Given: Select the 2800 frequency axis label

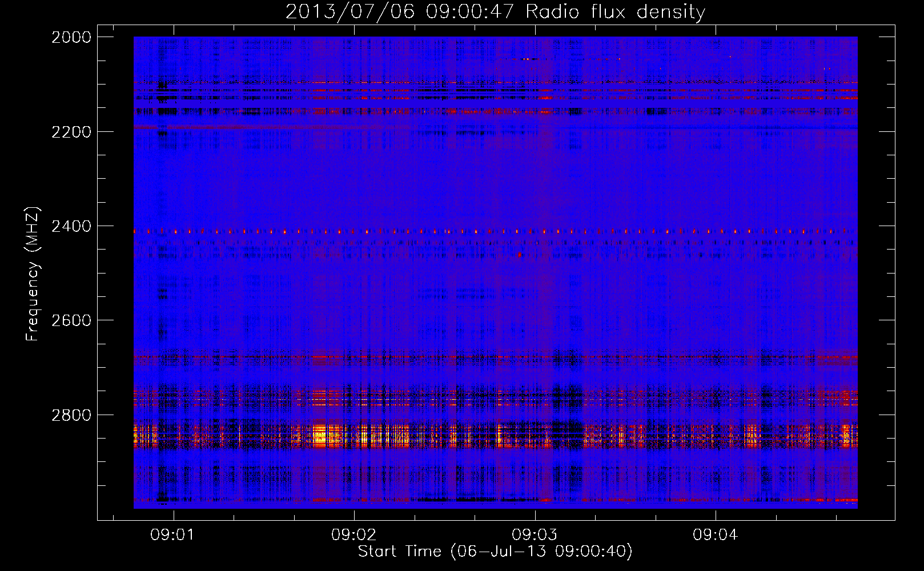Looking at the screenshot, I should click(x=71, y=415).
